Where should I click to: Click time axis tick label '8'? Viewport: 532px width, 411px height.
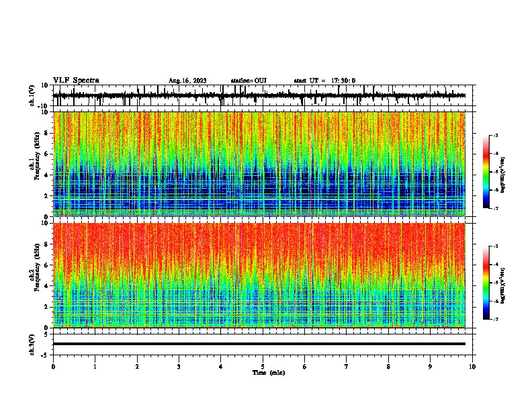(x=388, y=367)
